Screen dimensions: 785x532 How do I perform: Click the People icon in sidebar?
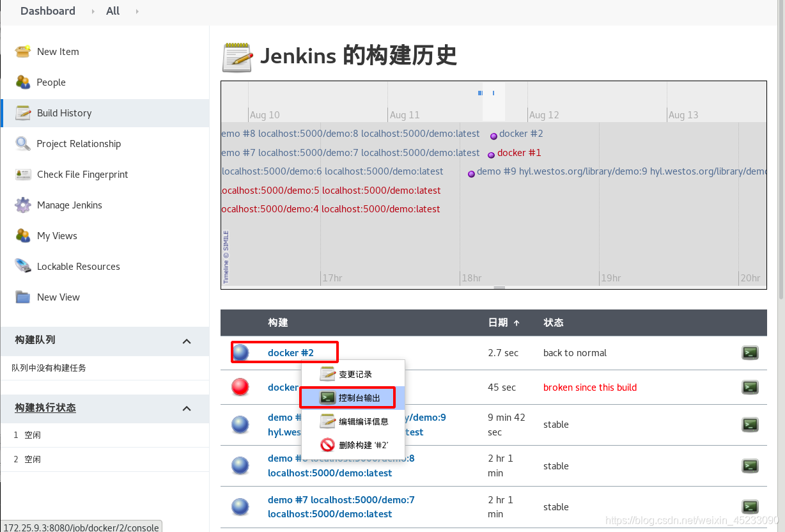(x=23, y=82)
